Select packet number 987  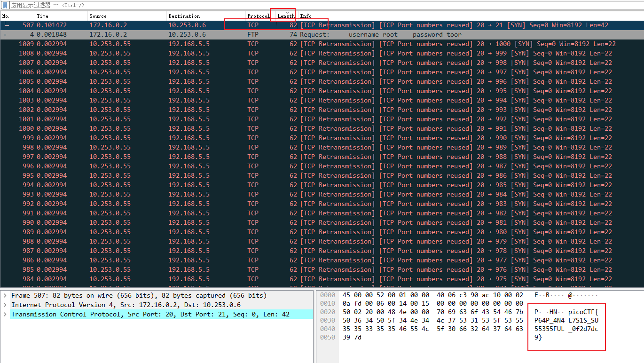coord(322,251)
